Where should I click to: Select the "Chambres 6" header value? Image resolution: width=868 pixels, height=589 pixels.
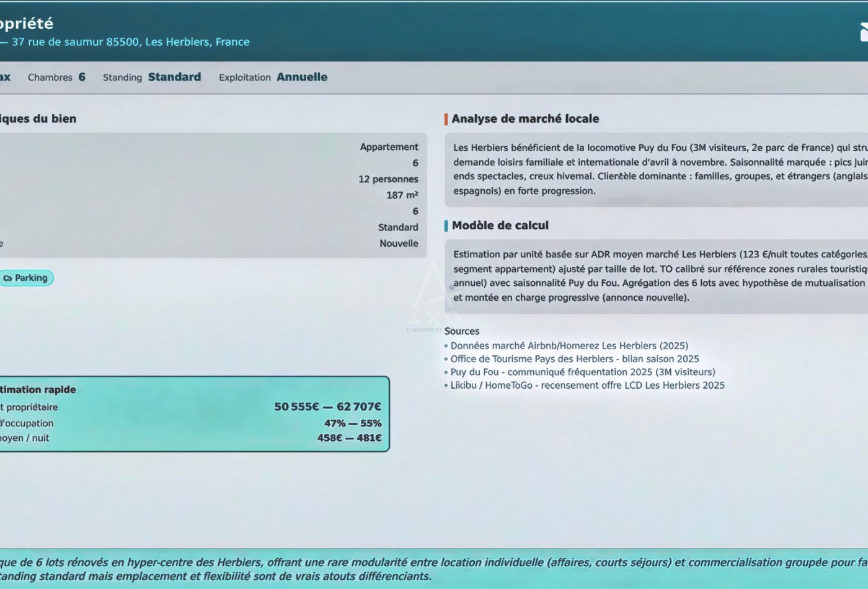[x=56, y=77]
